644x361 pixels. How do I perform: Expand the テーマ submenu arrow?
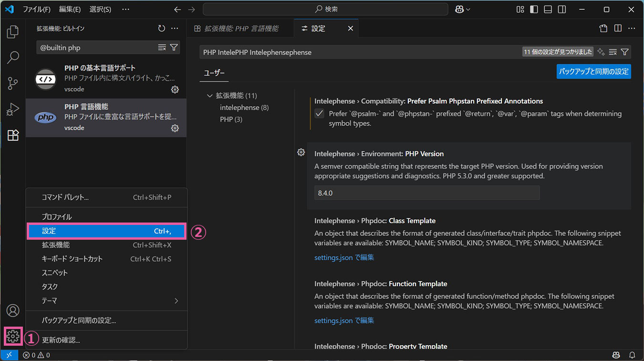coord(176,301)
